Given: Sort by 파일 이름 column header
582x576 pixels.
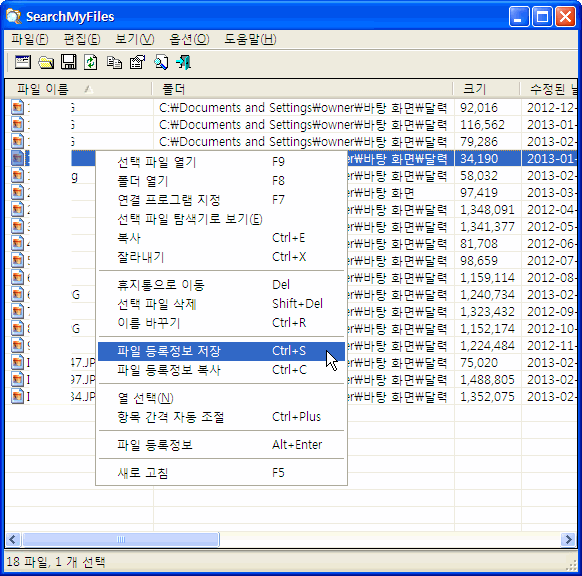Looking at the screenshot, I should coord(79,89).
